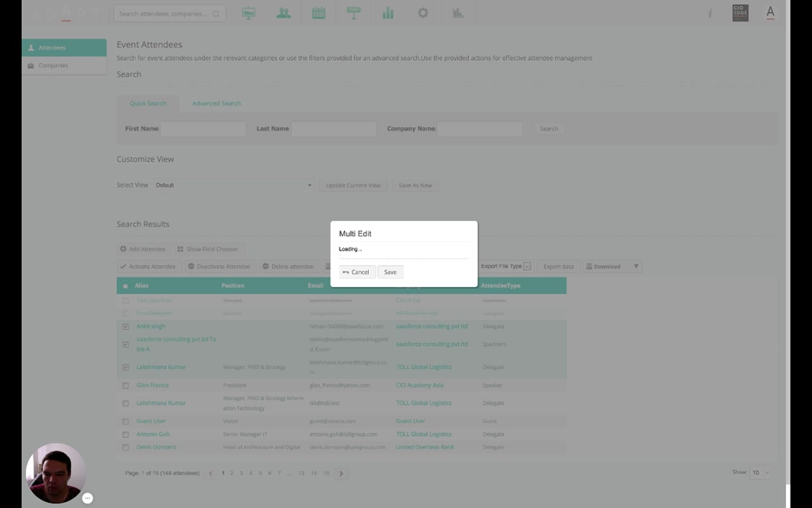
Task: Check the lak@toll.test row checkbox
Action: pyautogui.click(x=126, y=403)
